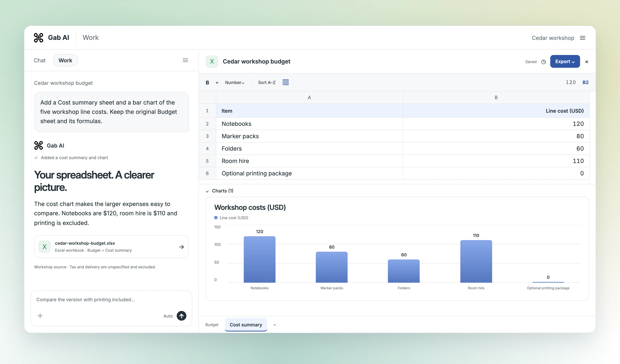Select cell B2 with value 120
The width and height of the screenshot is (620, 364).
pos(496,124)
